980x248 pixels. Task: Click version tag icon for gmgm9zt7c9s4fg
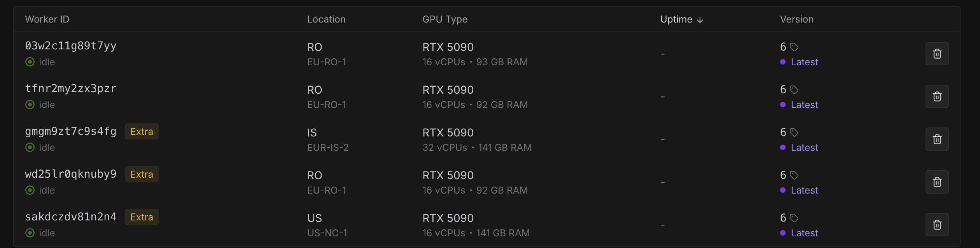coord(794,133)
